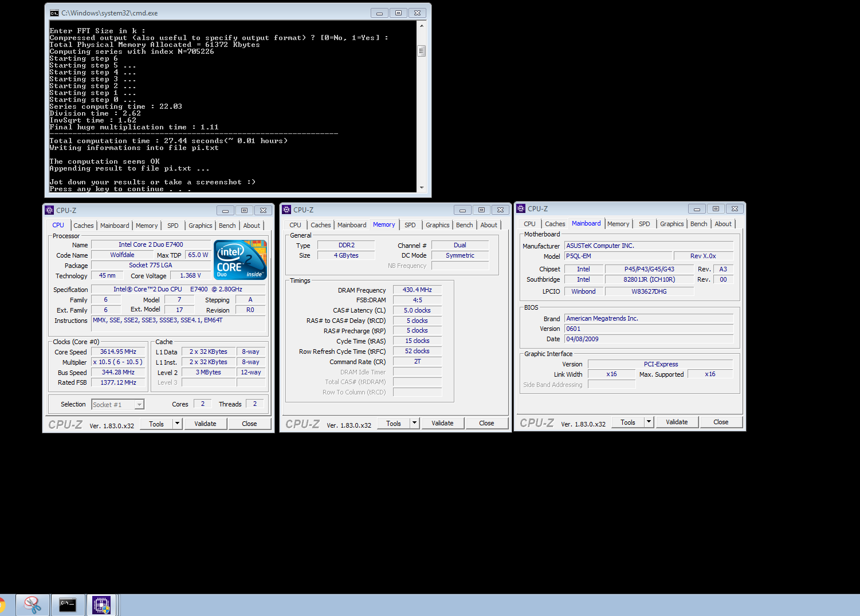Click the BIOS Date 04/08/2009 field
This screenshot has height=616, width=860.
point(649,339)
